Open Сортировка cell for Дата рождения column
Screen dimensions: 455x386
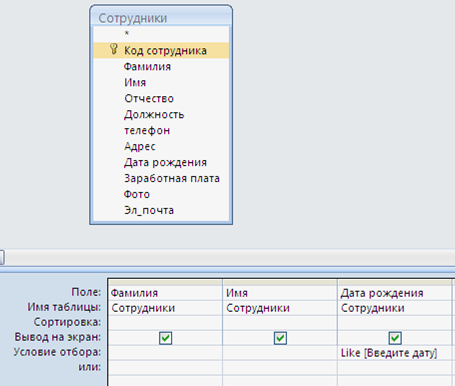pyautogui.click(x=395, y=323)
